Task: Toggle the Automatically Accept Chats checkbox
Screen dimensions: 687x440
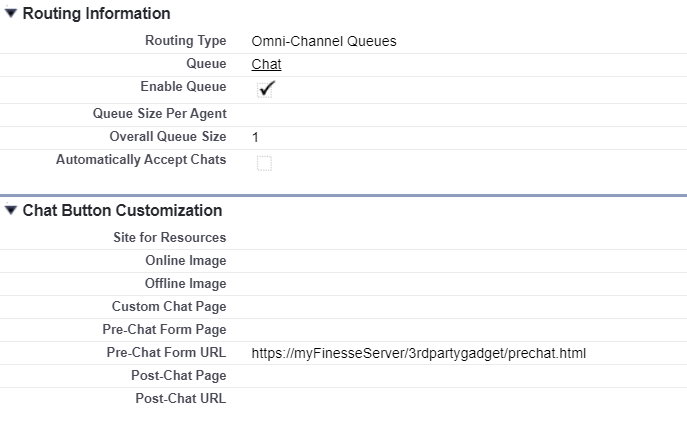Action: point(264,163)
